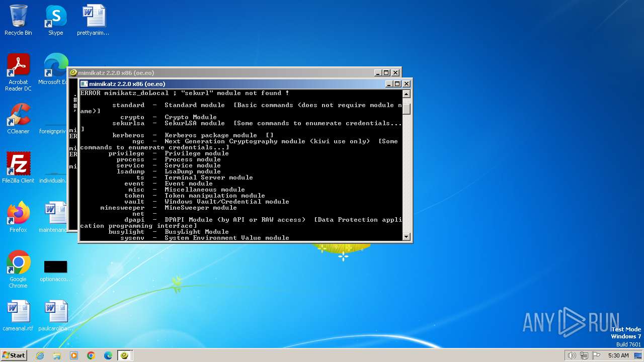Close the front mimikatz window
This screenshot has width=644, height=362.
tap(407, 84)
